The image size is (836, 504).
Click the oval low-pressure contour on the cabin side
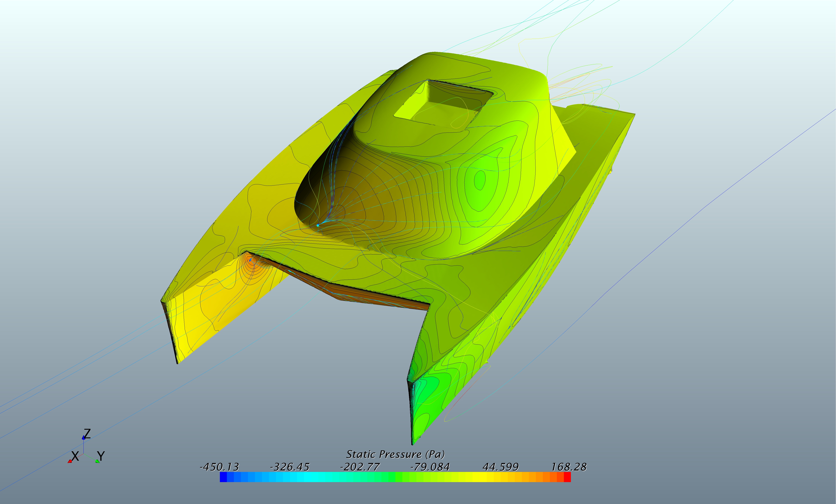coord(479,181)
